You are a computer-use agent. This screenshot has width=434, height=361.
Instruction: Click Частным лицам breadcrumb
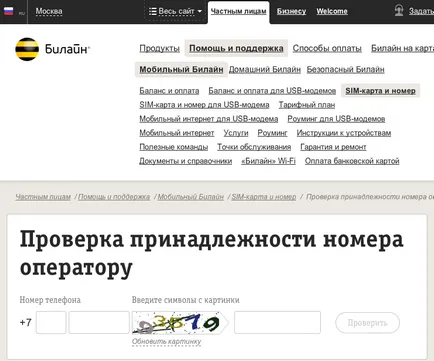(43, 197)
